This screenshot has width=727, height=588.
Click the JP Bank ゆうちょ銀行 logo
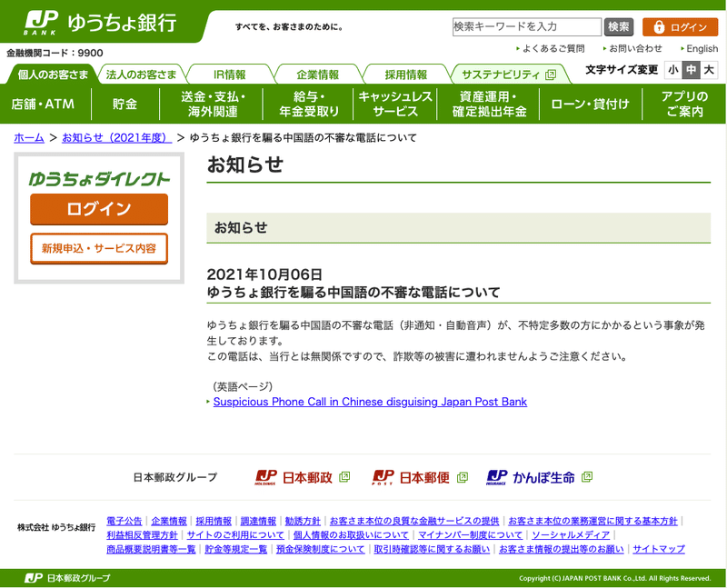(100, 22)
